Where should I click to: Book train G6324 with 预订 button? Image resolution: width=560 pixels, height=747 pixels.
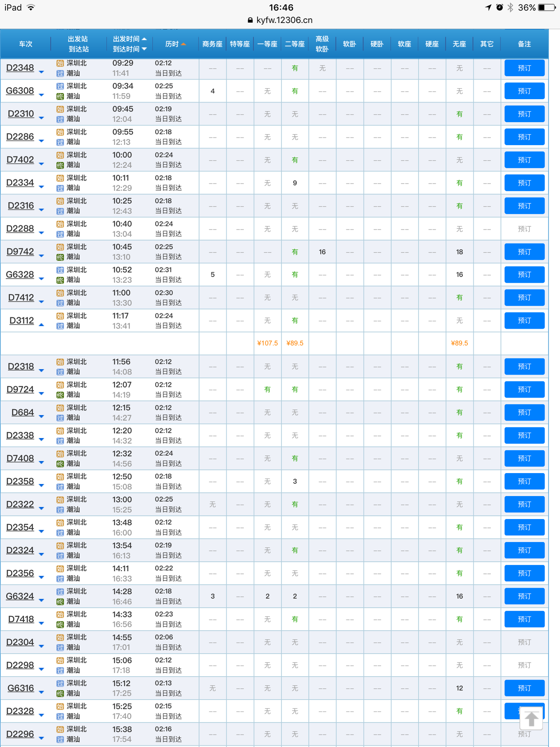[x=524, y=596]
